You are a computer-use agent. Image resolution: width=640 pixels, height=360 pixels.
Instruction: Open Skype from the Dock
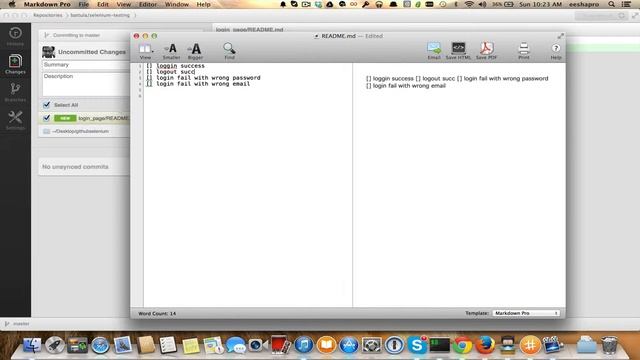pos(417,345)
